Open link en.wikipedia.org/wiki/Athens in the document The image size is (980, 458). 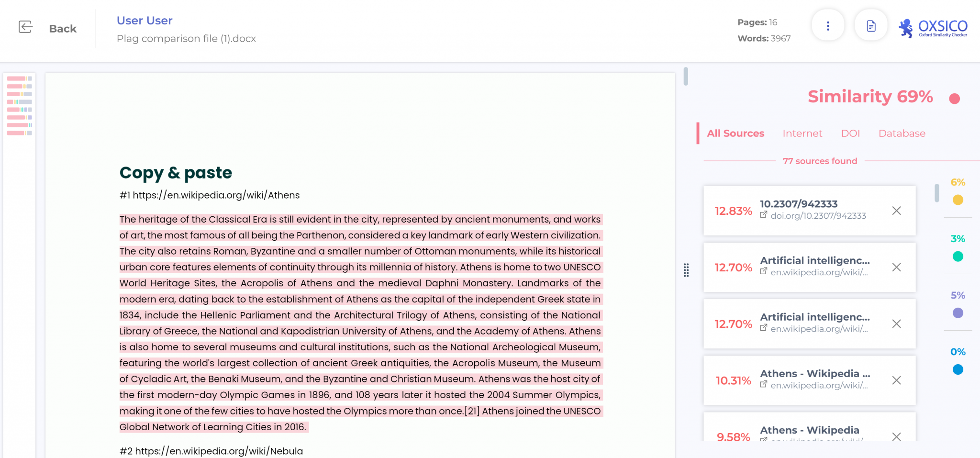[x=217, y=195]
